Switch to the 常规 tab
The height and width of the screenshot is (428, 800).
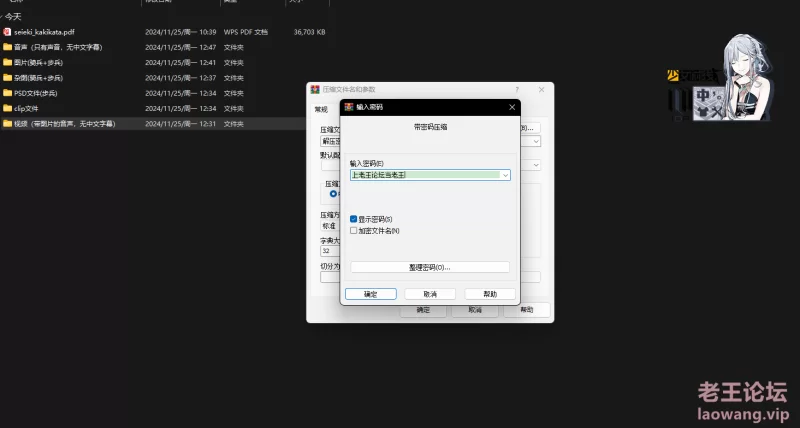pyautogui.click(x=321, y=110)
